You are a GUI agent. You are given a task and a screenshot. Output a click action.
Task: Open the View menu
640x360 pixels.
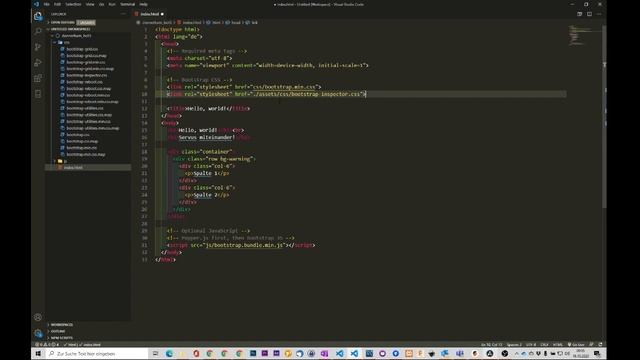(90, 4)
